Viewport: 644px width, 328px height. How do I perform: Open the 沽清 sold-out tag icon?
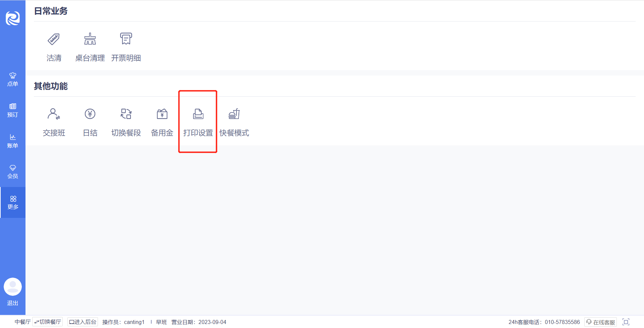point(54,40)
